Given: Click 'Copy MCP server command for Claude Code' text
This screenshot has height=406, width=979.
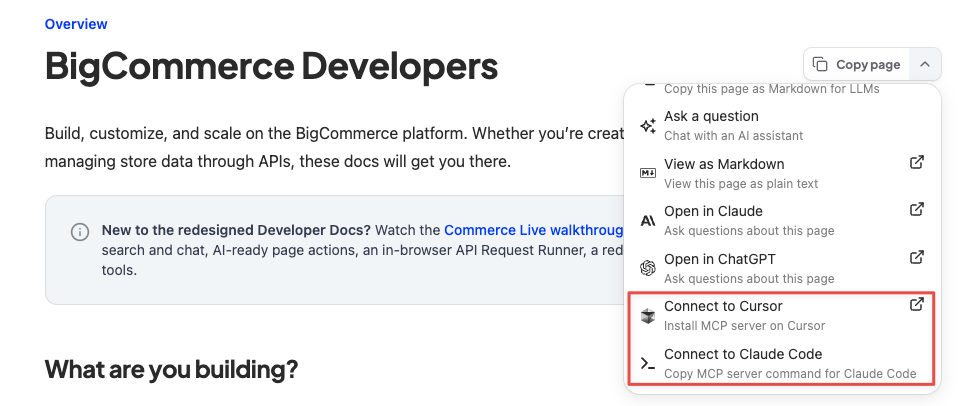Looking at the screenshot, I should [x=790, y=374].
